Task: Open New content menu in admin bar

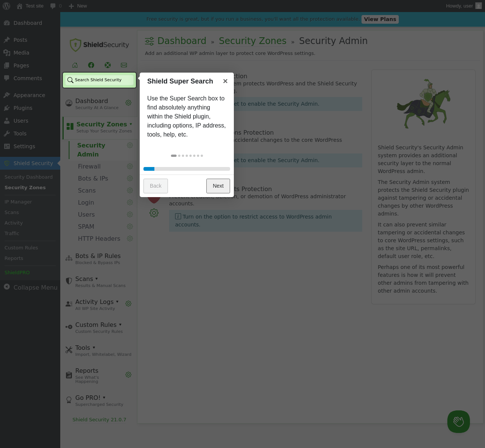Action: (78, 6)
